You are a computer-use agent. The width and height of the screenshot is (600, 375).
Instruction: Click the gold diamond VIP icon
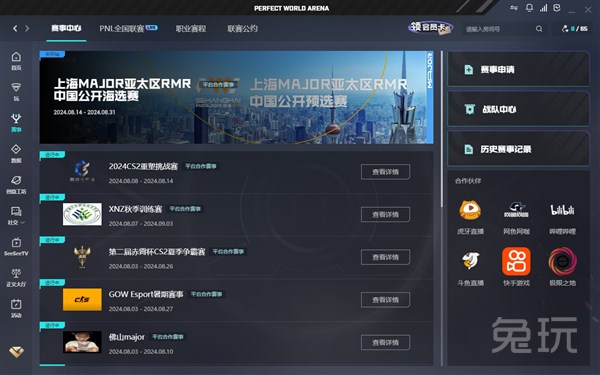pos(16,351)
